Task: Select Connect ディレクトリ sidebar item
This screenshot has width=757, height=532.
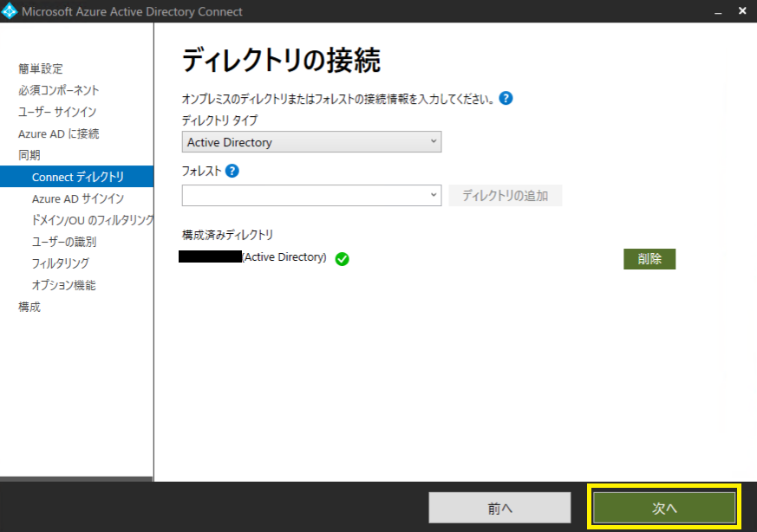Action: [x=77, y=177]
